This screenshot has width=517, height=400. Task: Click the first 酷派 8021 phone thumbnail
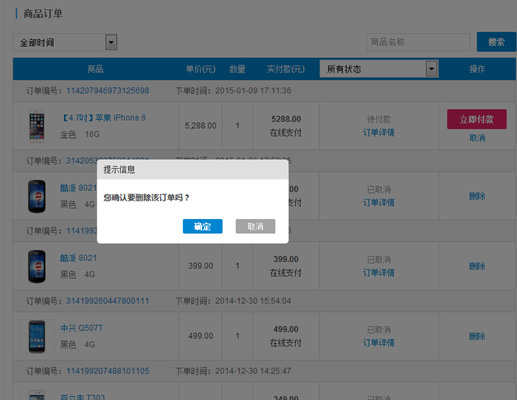[x=37, y=196]
